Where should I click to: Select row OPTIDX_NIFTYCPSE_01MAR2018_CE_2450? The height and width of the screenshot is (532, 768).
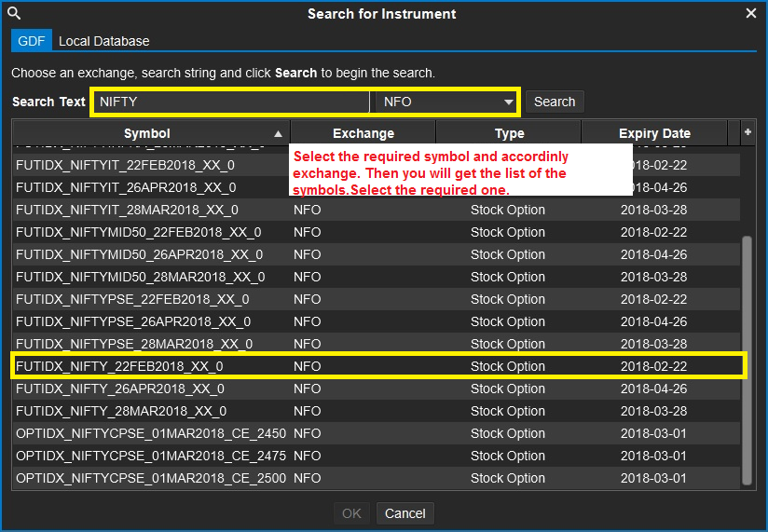point(377,433)
